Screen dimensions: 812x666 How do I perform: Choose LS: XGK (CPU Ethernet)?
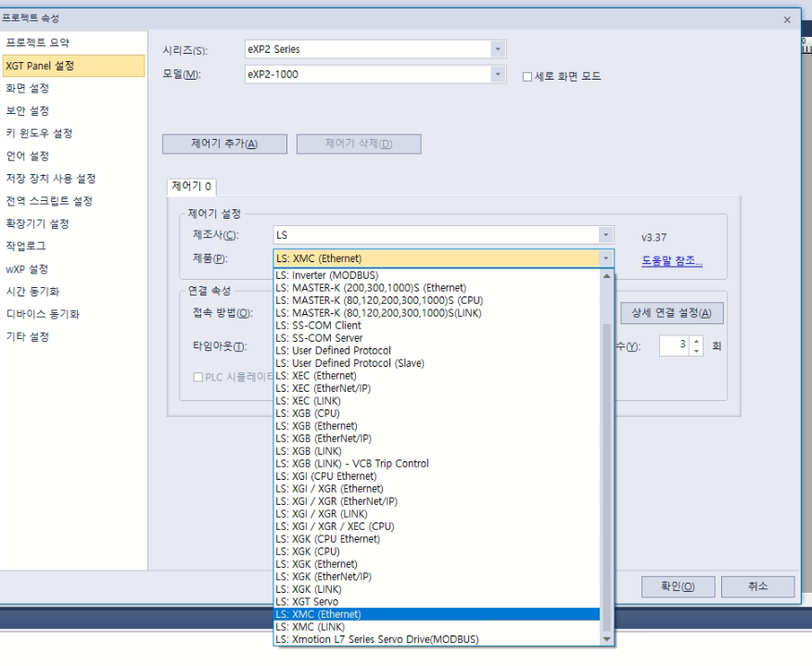pyautogui.click(x=437, y=539)
